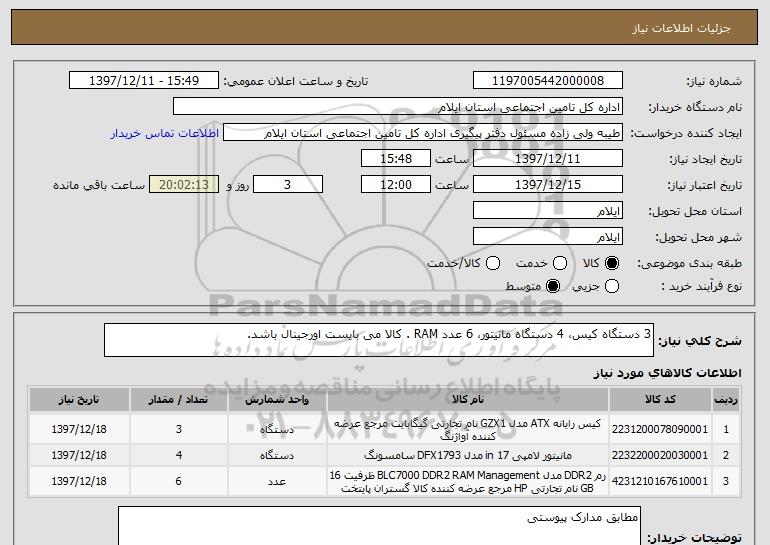Click the تعداد / مقدار column header

click(x=178, y=400)
